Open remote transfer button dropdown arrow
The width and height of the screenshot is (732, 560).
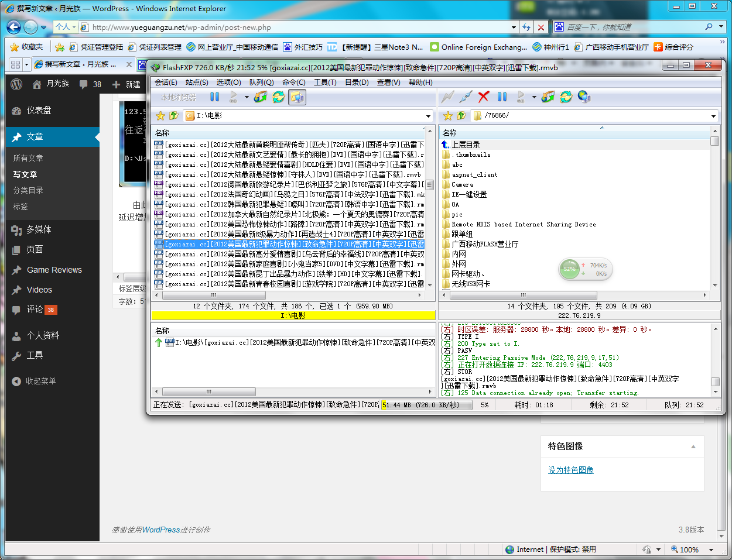coord(534,97)
